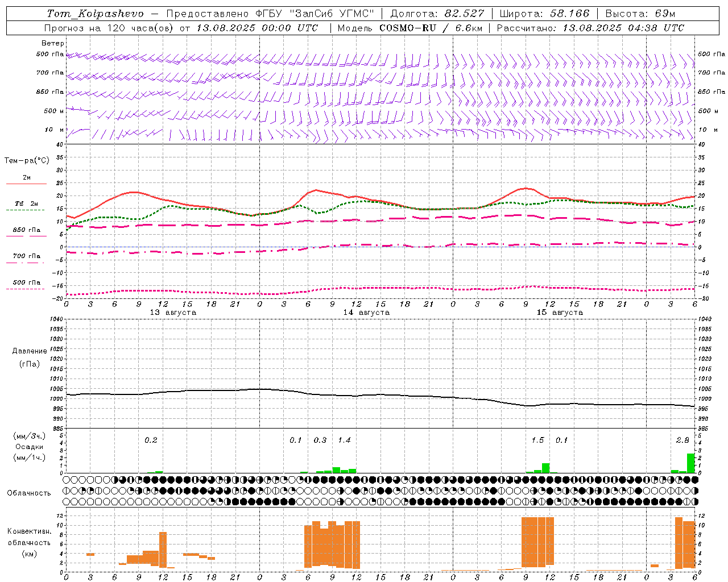Click the 'Высота: 69м' elevation text
The height and width of the screenshot is (582, 728).
(x=640, y=14)
